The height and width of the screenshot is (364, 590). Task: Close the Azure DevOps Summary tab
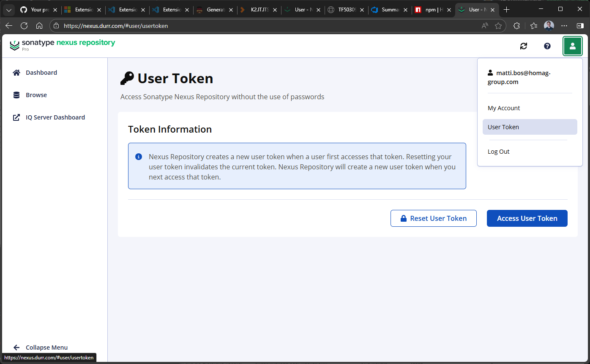(406, 10)
